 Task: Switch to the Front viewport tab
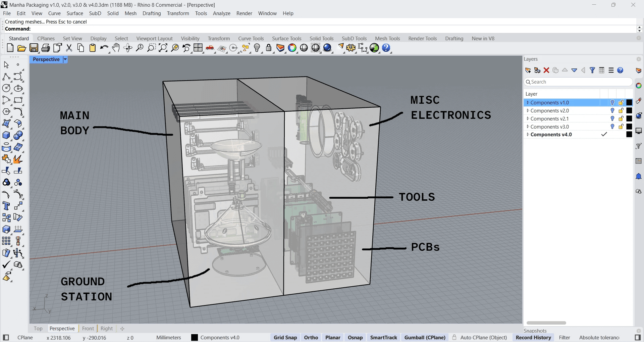tap(88, 329)
